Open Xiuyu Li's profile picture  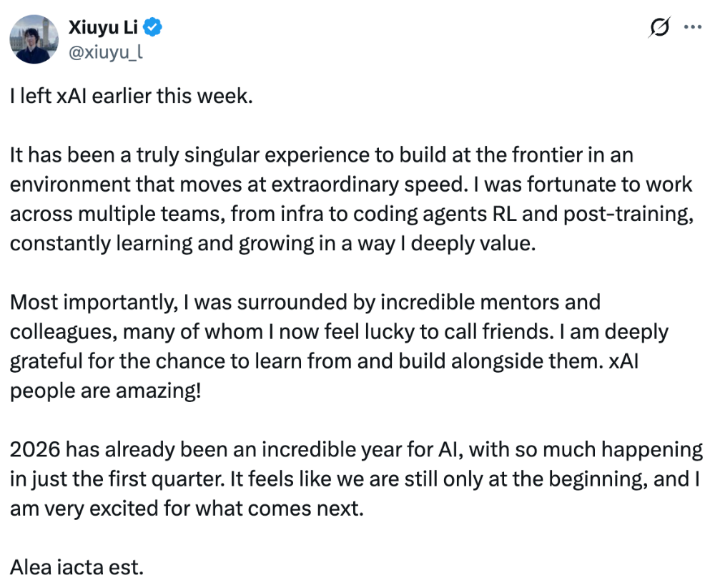(x=34, y=39)
